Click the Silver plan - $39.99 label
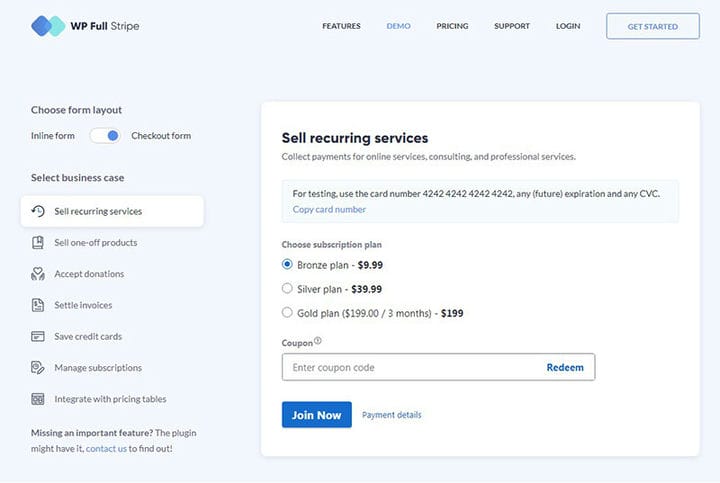 339,289
